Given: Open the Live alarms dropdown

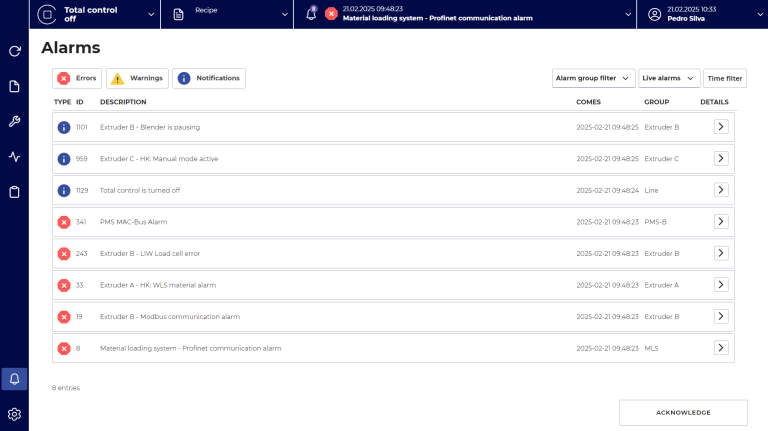Looking at the screenshot, I should [669, 78].
